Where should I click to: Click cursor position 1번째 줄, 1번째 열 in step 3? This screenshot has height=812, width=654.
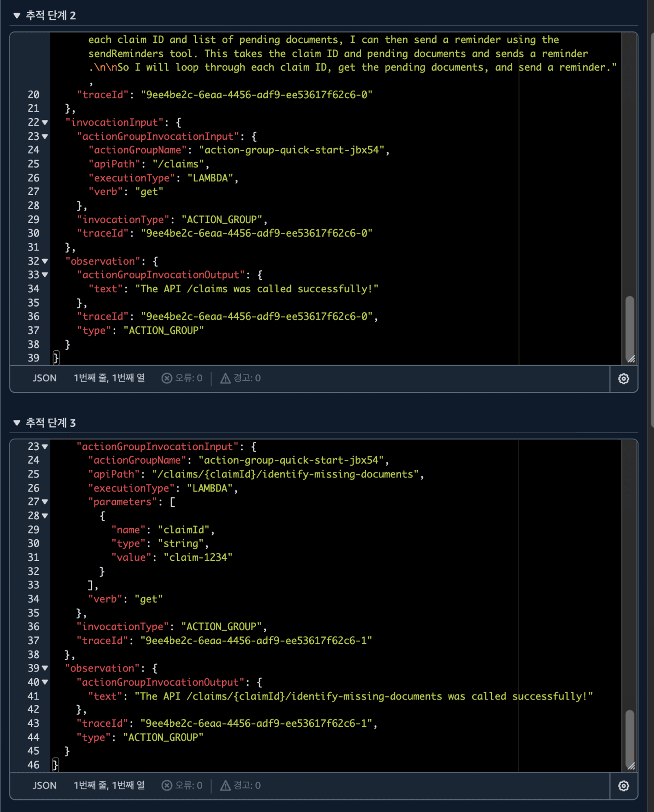(x=109, y=786)
